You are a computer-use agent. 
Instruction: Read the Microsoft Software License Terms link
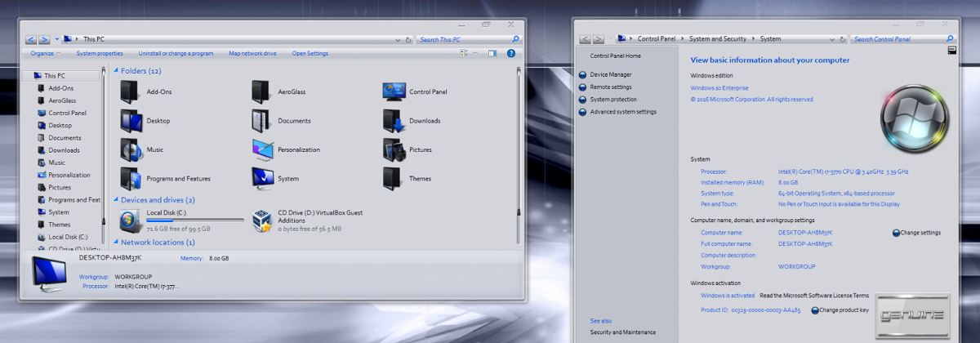(x=814, y=296)
